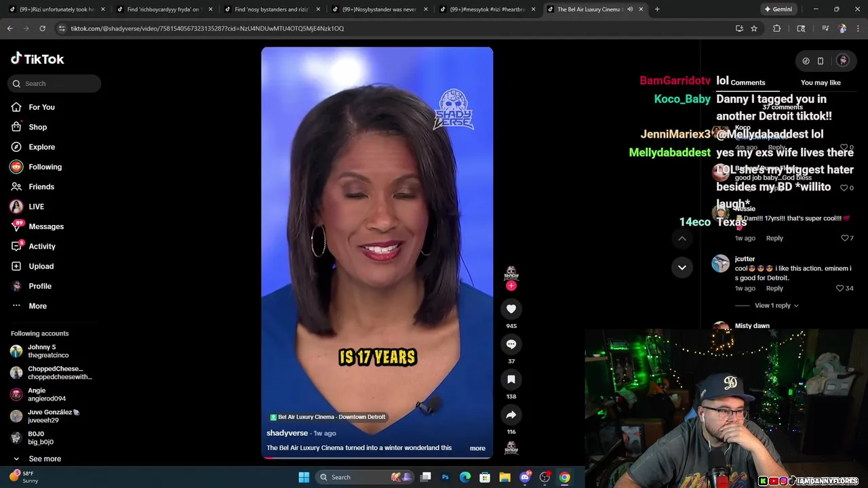Bookmark this page with star icon
The height and width of the screenshot is (488, 868).
tap(753, 28)
